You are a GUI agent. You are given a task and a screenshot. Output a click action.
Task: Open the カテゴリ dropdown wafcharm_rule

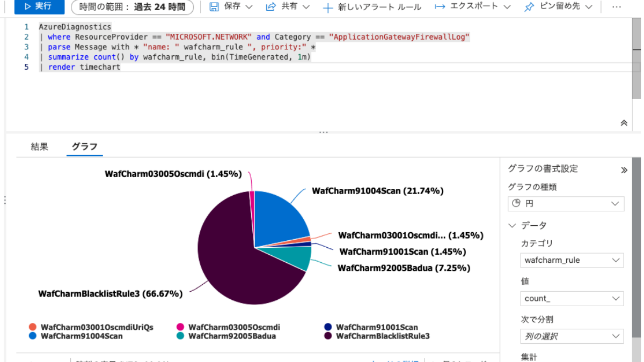[x=572, y=260]
